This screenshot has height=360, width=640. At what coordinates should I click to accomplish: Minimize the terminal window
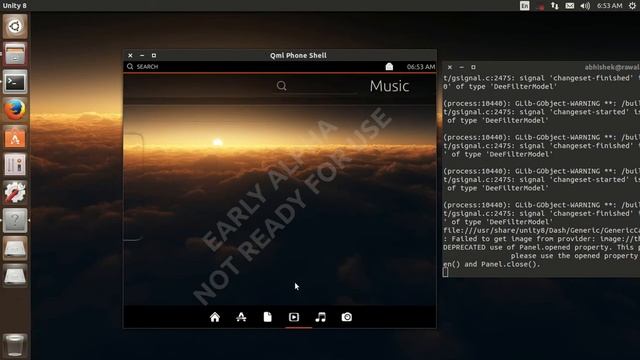tap(462, 67)
